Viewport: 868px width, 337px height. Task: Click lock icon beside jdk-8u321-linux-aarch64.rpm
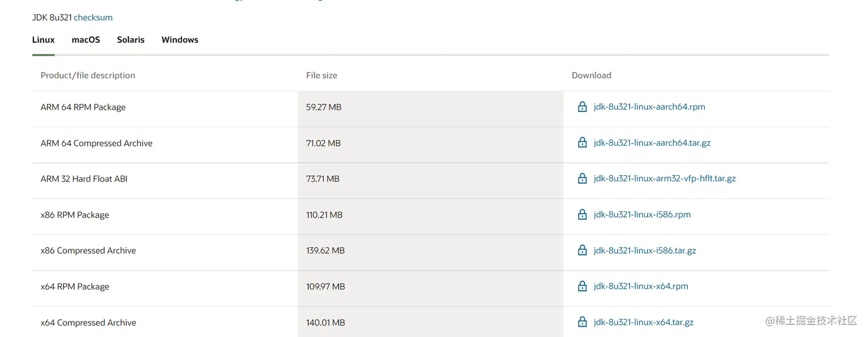pos(582,107)
